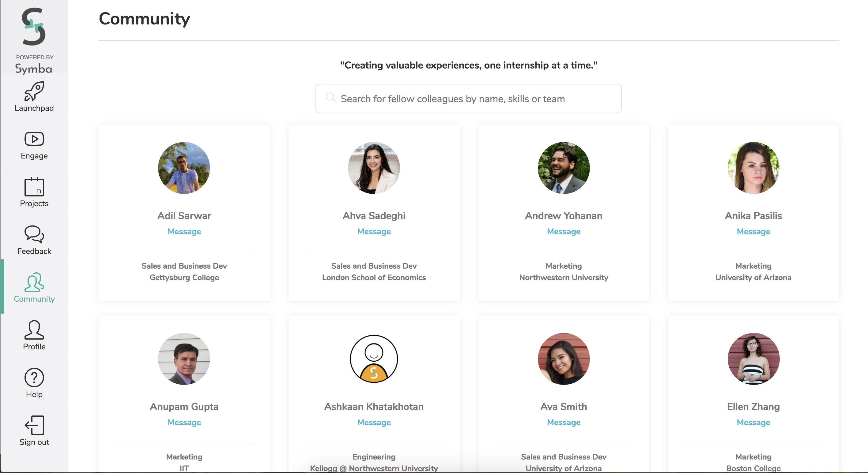Focus the colleague search field
868x473 pixels.
pos(472,99)
